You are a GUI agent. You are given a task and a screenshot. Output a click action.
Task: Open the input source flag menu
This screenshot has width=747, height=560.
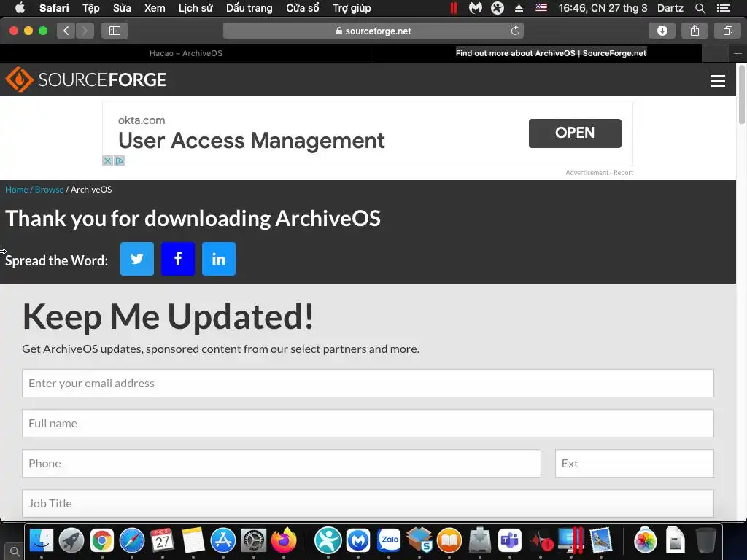pyautogui.click(x=541, y=7)
